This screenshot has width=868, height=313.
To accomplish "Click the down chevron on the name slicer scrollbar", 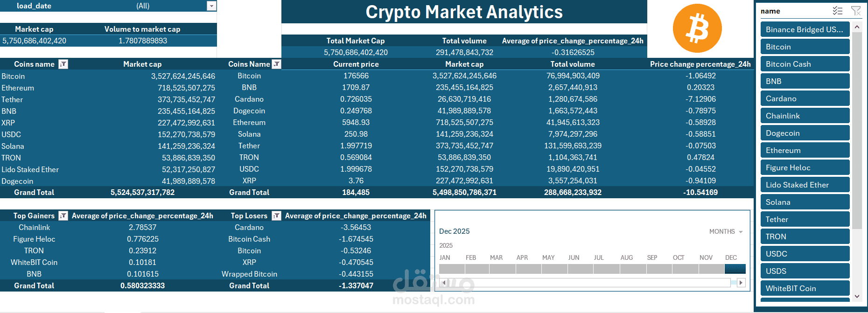I will (x=857, y=296).
